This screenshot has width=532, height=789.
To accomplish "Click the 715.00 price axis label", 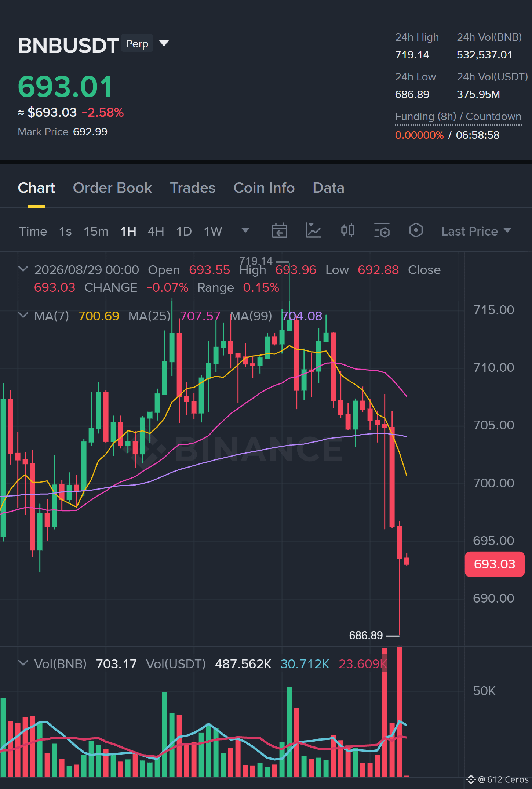I will [493, 310].
